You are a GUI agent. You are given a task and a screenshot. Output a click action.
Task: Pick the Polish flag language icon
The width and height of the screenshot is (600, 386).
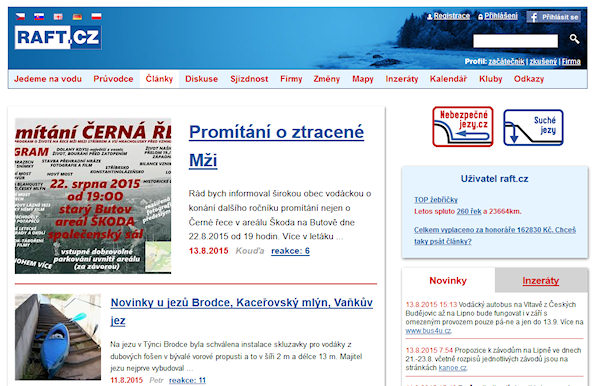(96, 16)
